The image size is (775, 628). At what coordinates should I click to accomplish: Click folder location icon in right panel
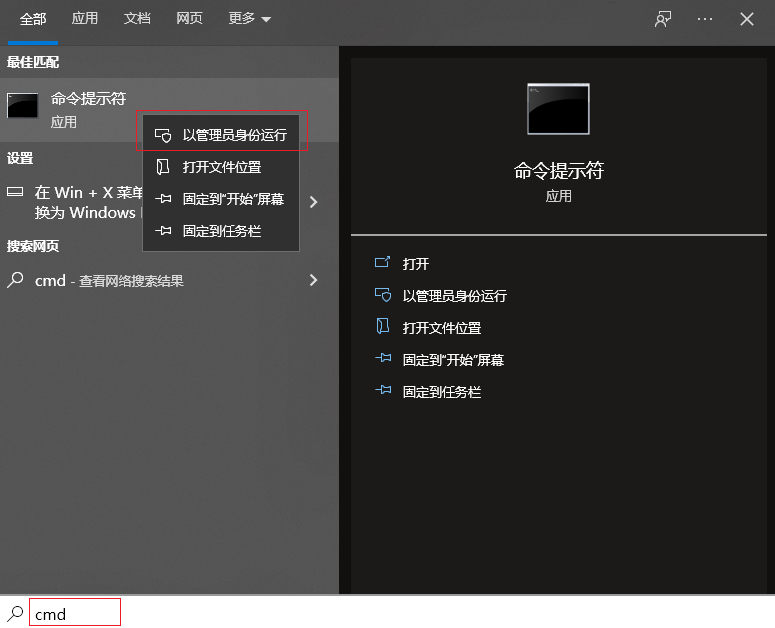[x=383, y=326]
